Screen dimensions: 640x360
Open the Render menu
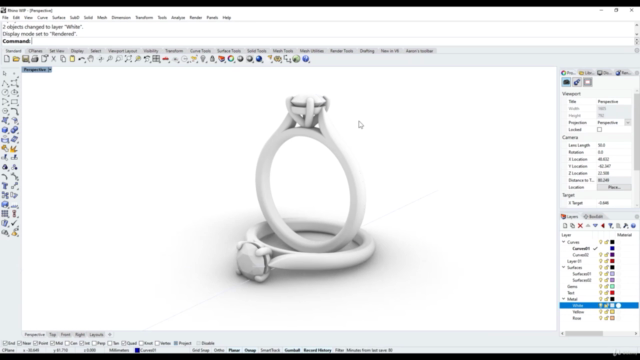[x=196, y=18]
